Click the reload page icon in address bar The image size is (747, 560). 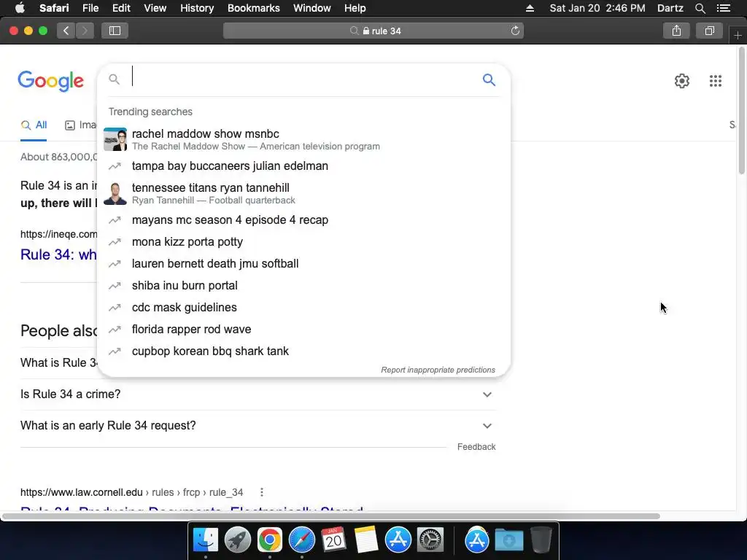515,31
